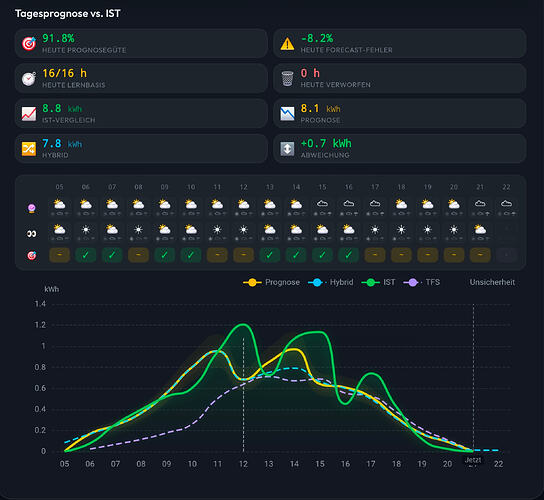Click the ABWEICHUNG caption

[x=325, y=155]
